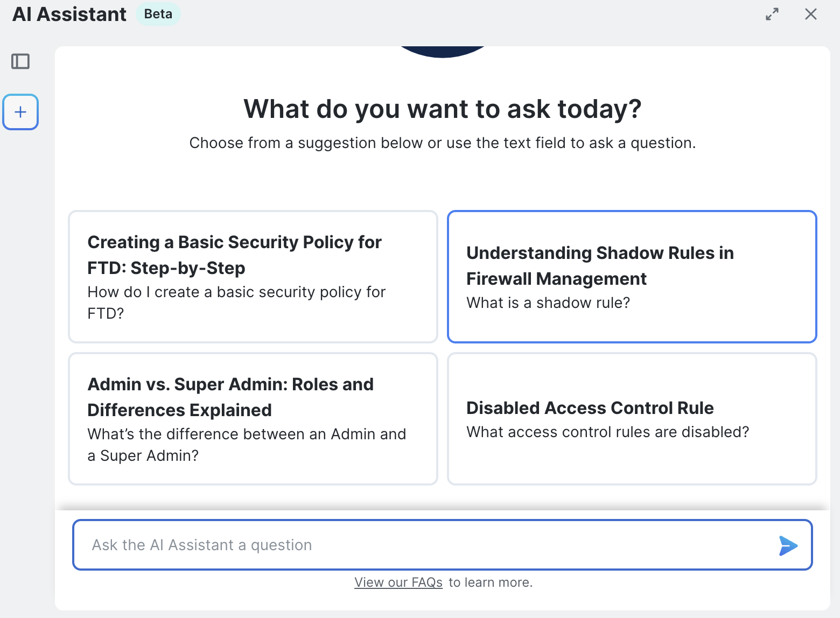The width and height of the screenshot is (840, 618).
Task: Open the View our FAQs link
Action: [x=398, y=582]
